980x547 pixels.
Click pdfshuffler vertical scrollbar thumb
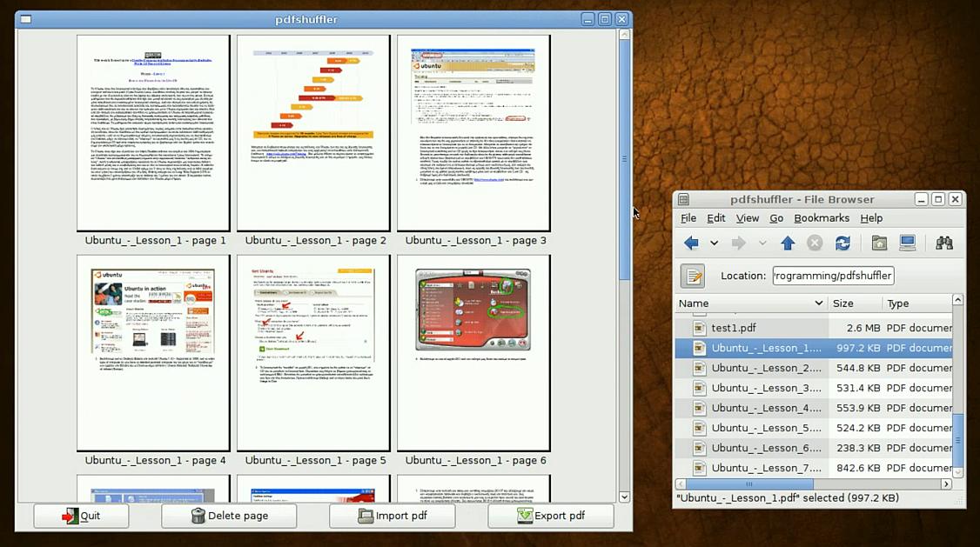point(624,160)
